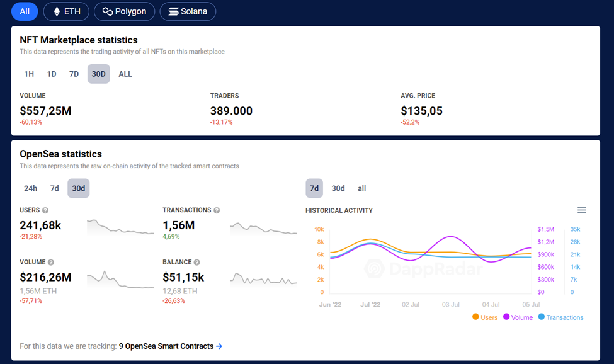Toggle the Transactions series in legend
This screenshot has height=364, width=614.
(x=560, y=317)
